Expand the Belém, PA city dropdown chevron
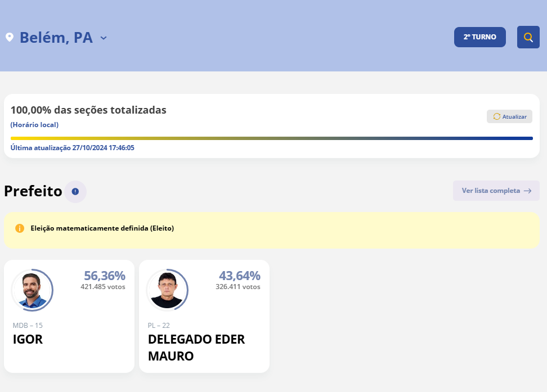Viewport: 547px width, 392px height. click(x=104, y=38)
